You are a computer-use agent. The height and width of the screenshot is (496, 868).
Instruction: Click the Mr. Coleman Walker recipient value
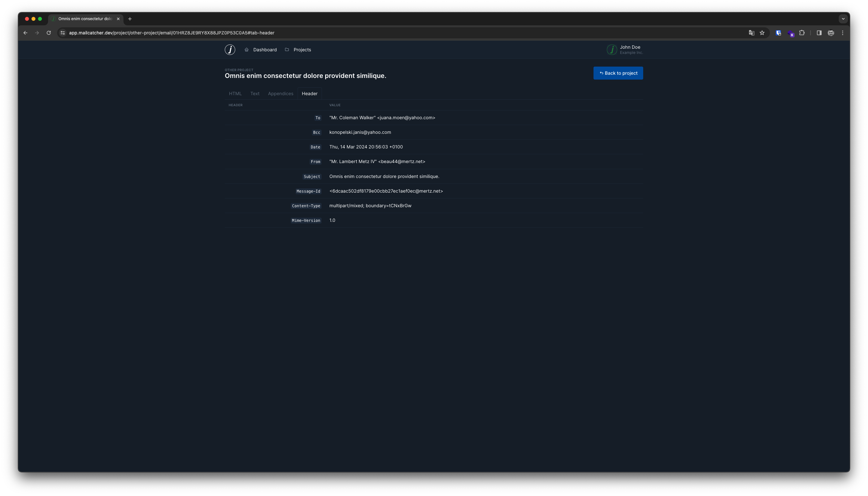click(382, 118)
